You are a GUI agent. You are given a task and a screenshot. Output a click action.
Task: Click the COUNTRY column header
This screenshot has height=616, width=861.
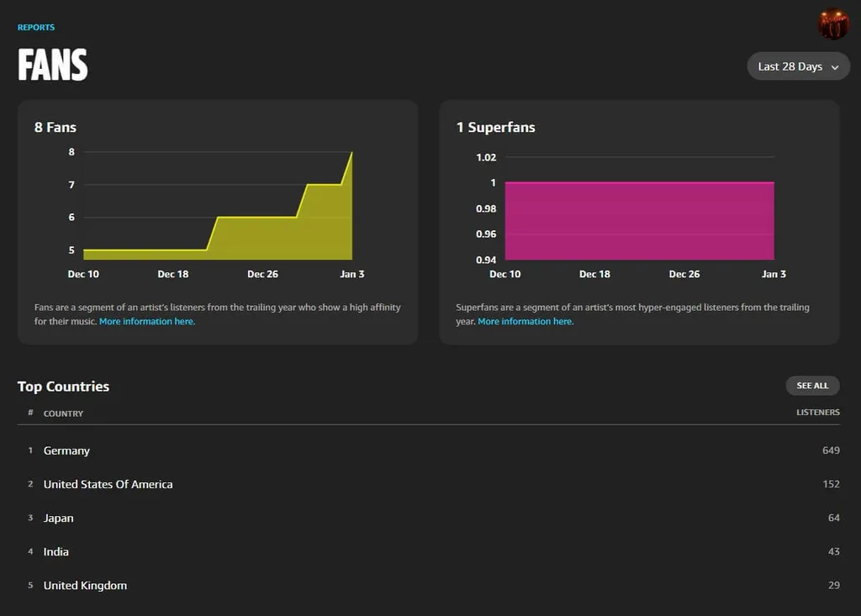63,413
